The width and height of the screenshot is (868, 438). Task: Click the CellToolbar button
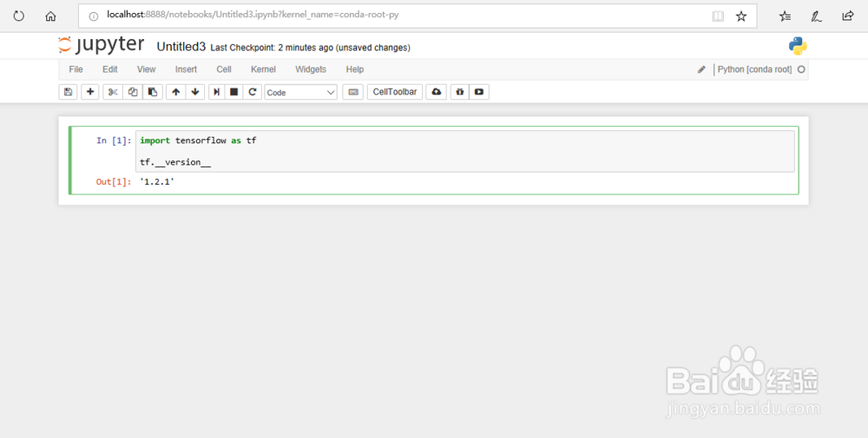pos(395,92)
